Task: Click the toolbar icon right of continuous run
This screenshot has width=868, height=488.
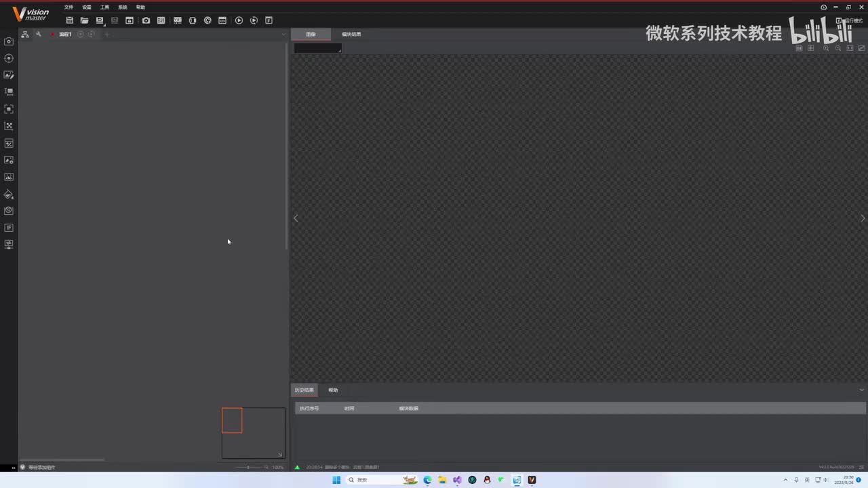Action: click(269, 20)
